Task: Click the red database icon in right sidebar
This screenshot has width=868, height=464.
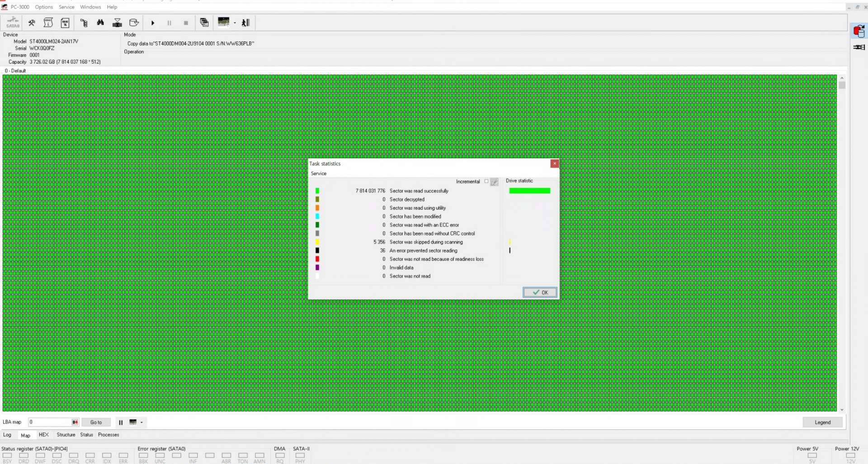Action: coord(859,31)
